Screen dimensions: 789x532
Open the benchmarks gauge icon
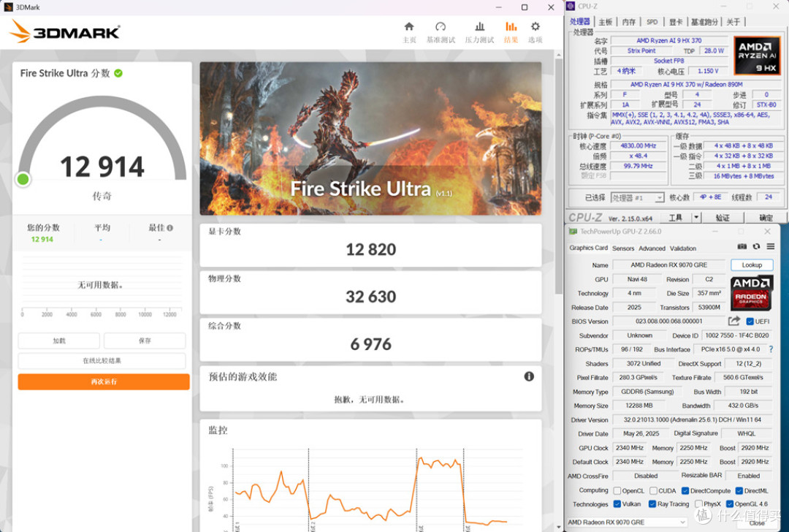pos(441,27)
